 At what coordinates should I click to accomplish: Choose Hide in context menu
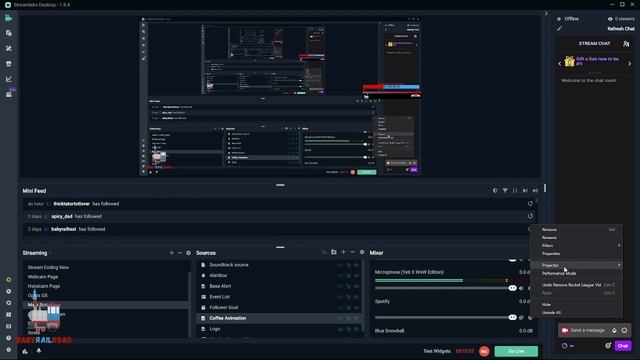[x=576, y=304]
